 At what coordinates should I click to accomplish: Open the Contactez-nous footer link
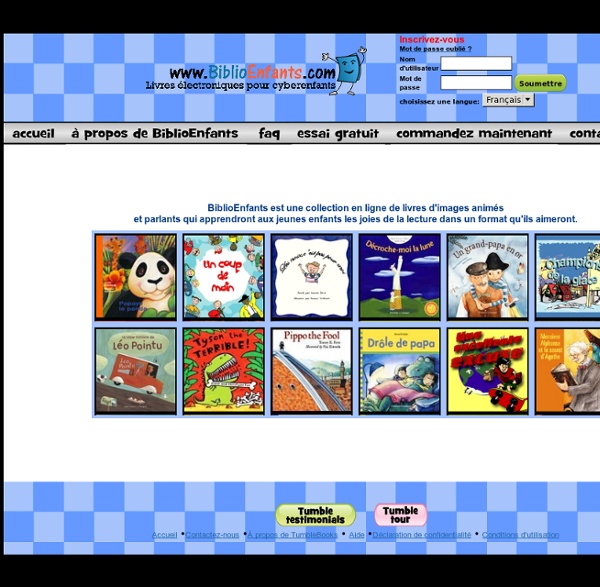[x=212, y=535]
